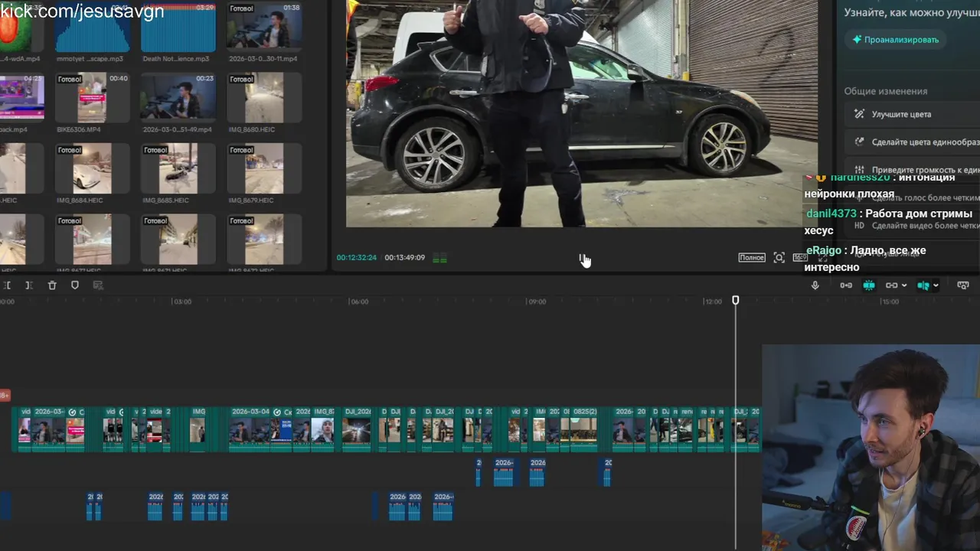Image resolution: width=980 pixels, height=551 pixels.
Task: Open the preview axis dropdown arrow
Action: click(x=936, y=285)
